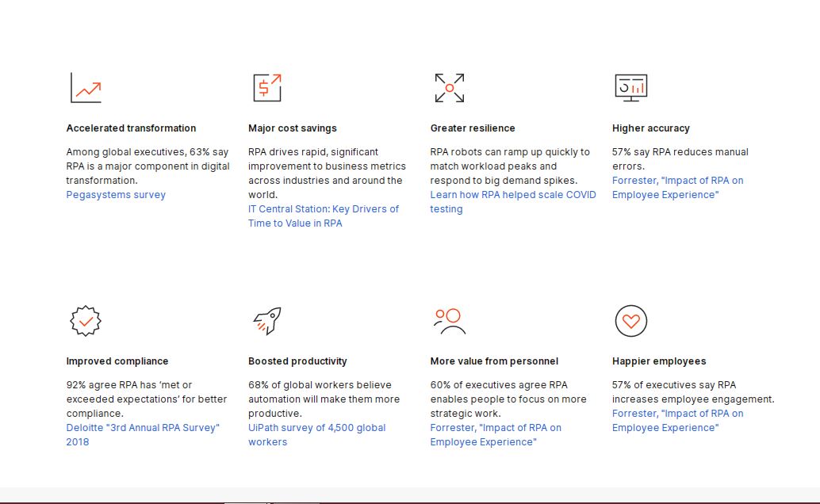Open Deloitte 3rd Annual RPA Survey link
The width and height of the screenshot is (820, 504).
[143, 428]
